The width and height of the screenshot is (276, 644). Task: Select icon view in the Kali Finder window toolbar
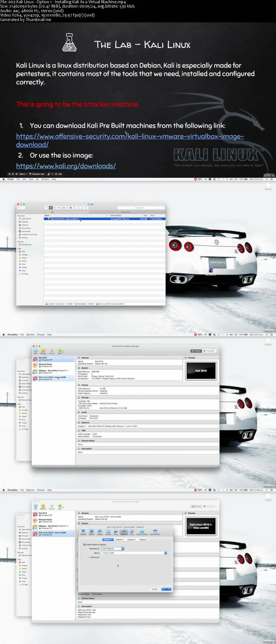point(47,208)
